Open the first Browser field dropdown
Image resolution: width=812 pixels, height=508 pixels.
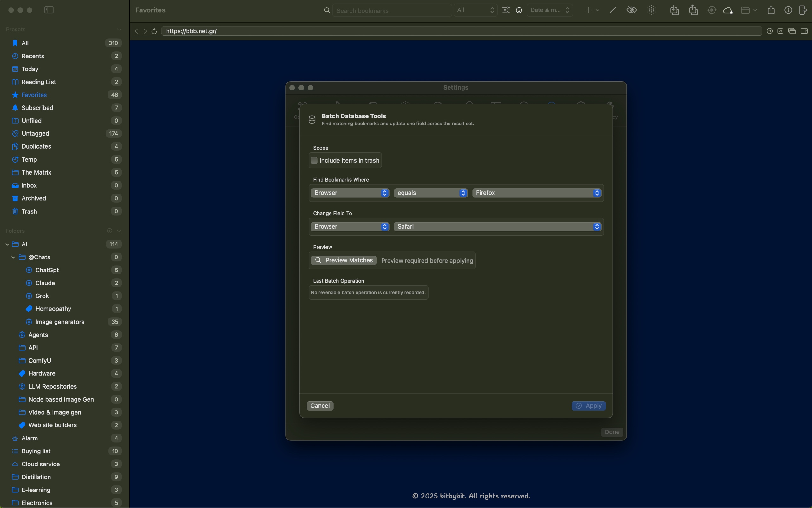coord(350,193)
